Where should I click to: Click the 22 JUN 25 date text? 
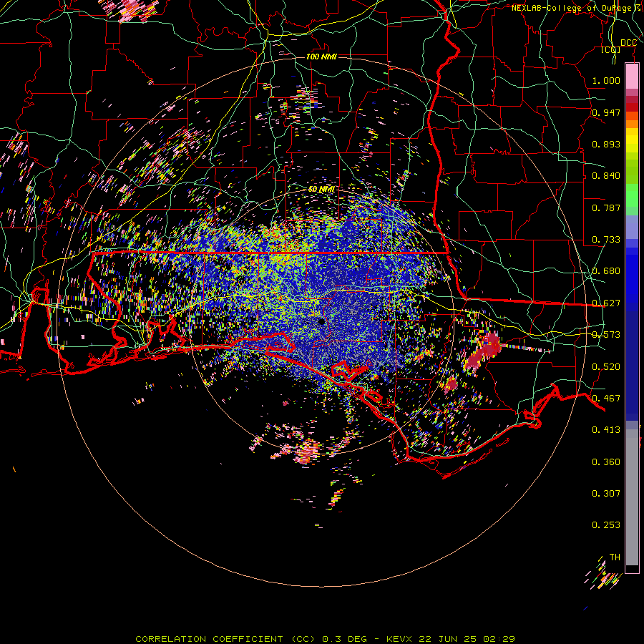[447, 639]
